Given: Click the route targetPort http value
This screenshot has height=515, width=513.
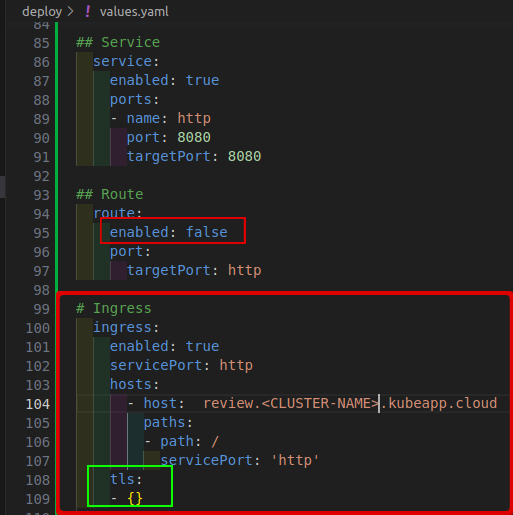Looking at the screenshot, I should (x=244, y=270).
